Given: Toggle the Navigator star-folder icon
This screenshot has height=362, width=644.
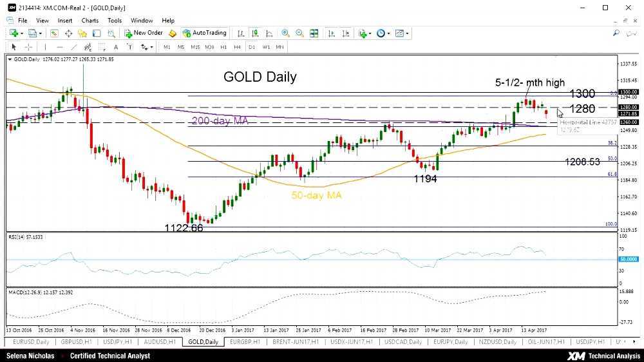Looking at the screenshot, I should pyautogui.click(x=82, y=33).
